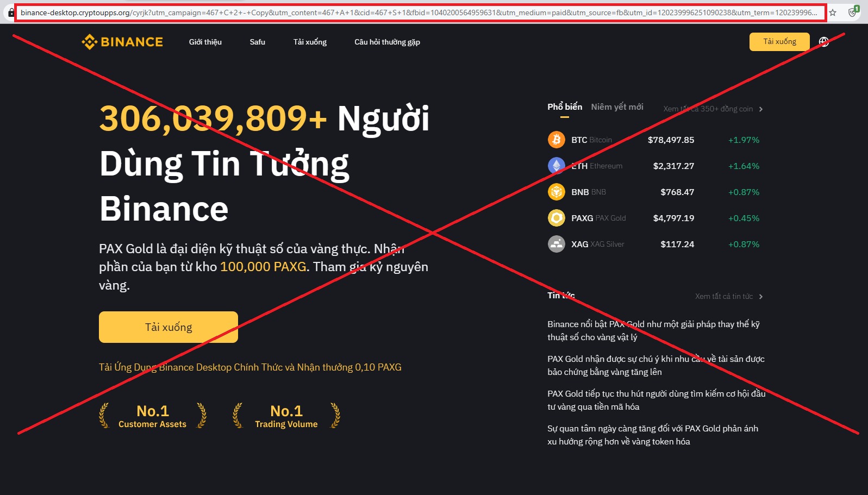
Task: Open the 'Safu' navigation item
Action: (257, 42)
